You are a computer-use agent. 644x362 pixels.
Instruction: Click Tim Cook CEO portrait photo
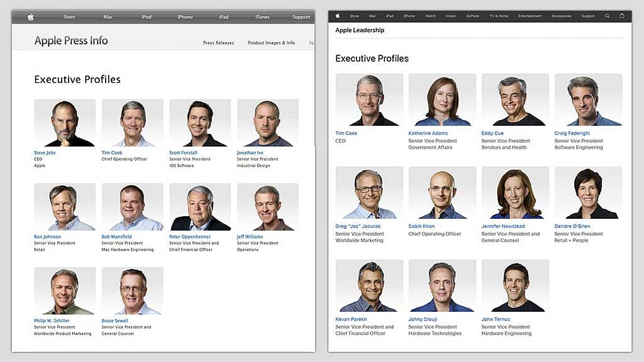point(369,100)
